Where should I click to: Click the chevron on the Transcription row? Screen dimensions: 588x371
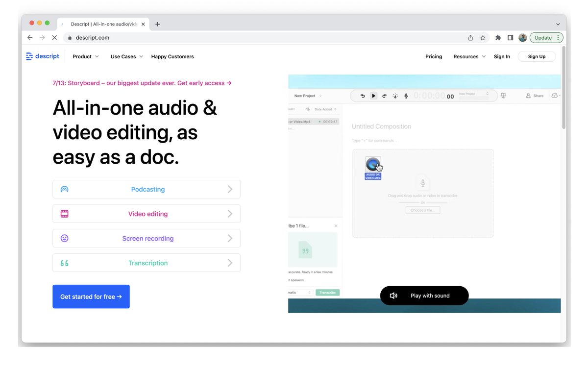(230, 263)
